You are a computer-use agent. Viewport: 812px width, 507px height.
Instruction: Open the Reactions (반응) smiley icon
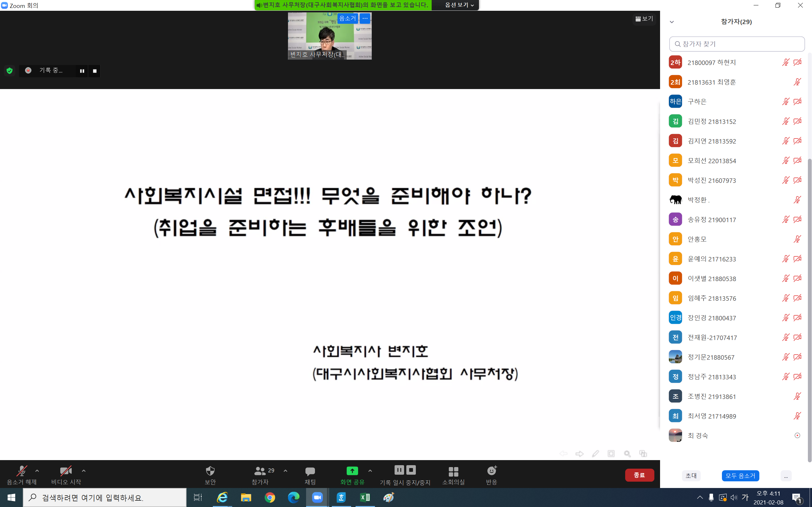(x=492, y=471)
